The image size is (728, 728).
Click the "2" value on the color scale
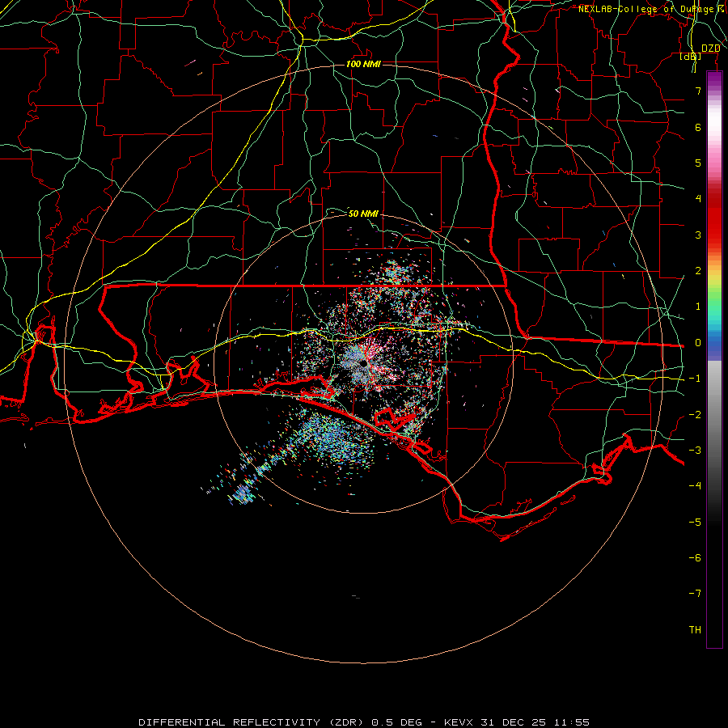pos(698,271)
